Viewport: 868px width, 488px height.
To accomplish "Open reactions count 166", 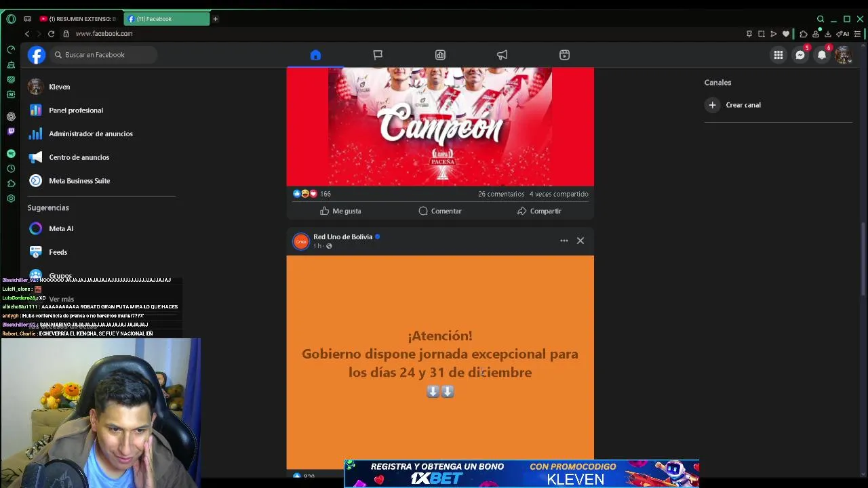I will [x=325, y=194].
